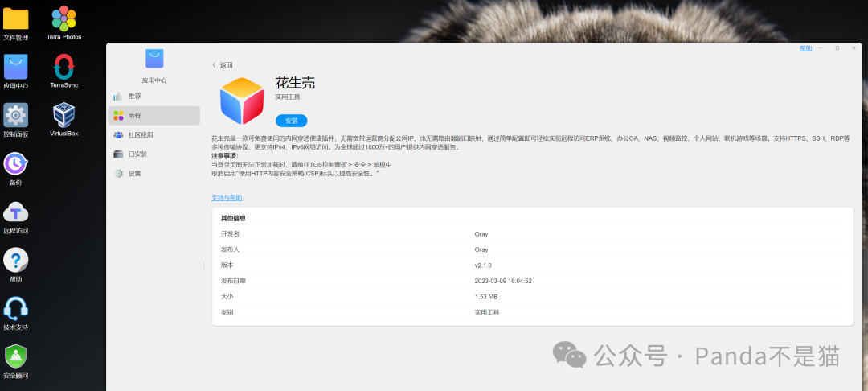Viewport: 868px width, 391px height.
Task: Close the 应用中心 window
Action: (854, 48)
